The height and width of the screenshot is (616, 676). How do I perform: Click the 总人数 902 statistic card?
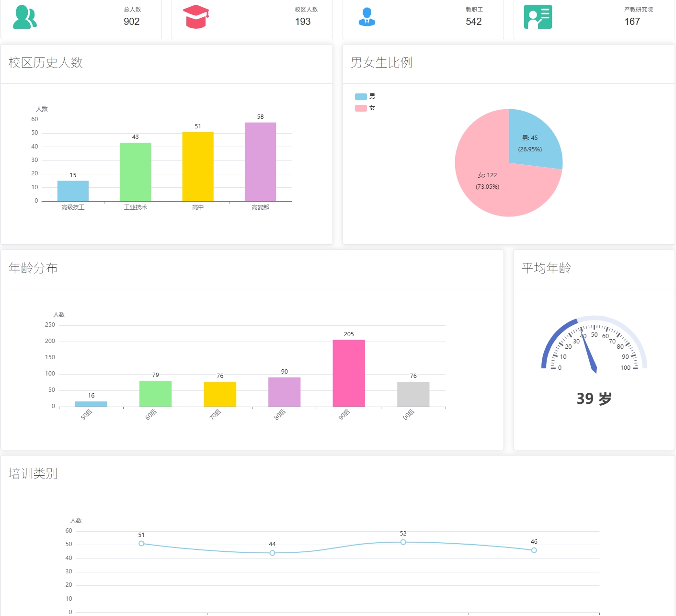pos(81,19)
